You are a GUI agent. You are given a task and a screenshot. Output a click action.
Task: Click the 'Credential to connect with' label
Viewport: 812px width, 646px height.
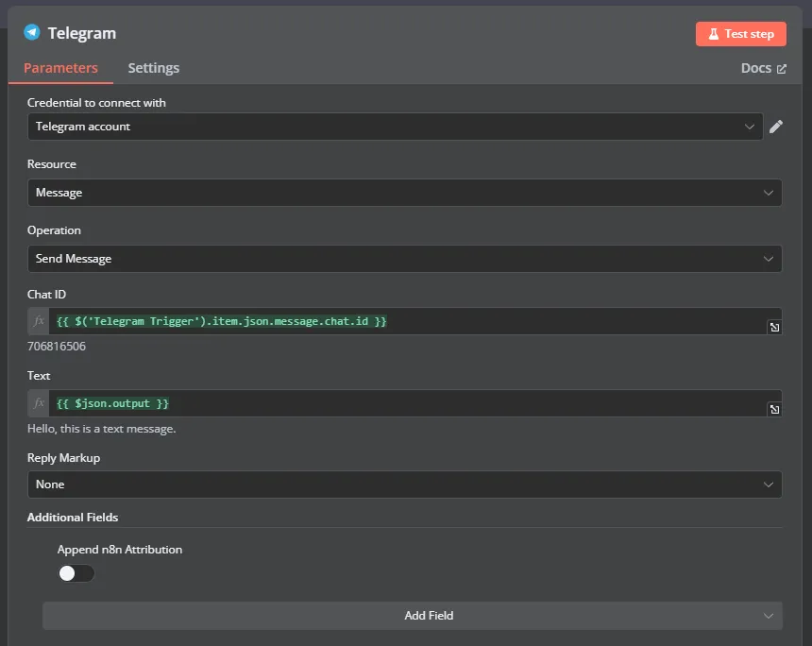coord(96,103)
